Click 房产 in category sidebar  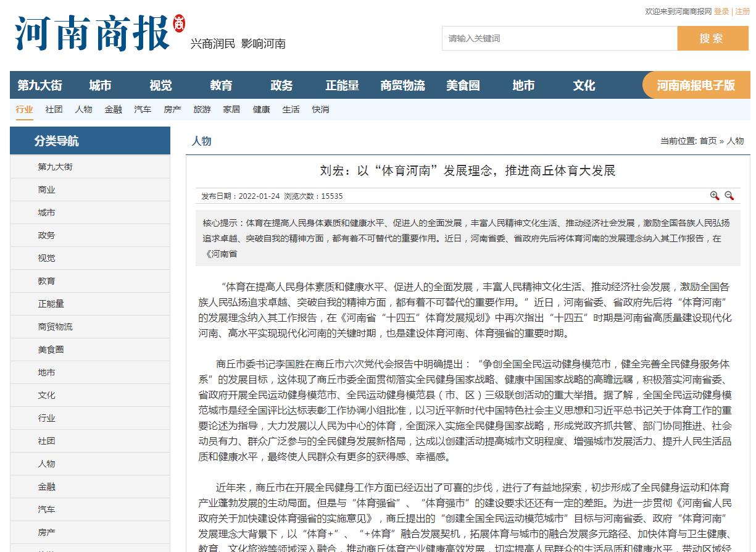click(x=90, y=532)
